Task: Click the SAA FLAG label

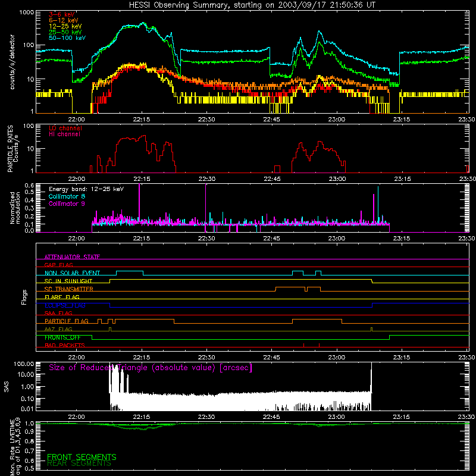Action: 58,313
